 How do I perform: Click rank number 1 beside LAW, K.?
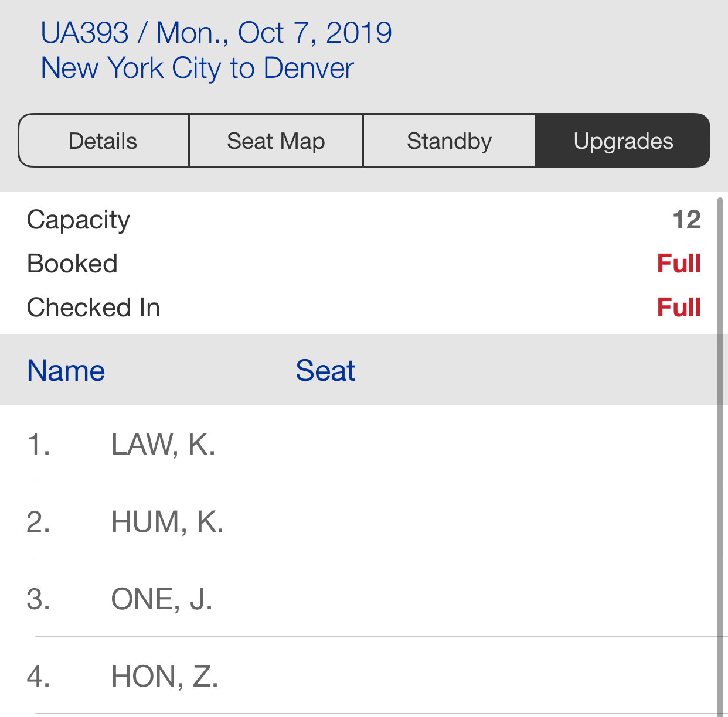coord(38,445)
